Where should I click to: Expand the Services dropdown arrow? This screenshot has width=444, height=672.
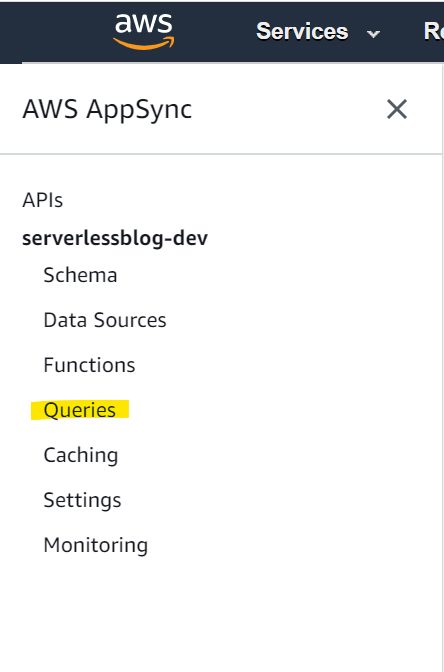pos(373,33)
